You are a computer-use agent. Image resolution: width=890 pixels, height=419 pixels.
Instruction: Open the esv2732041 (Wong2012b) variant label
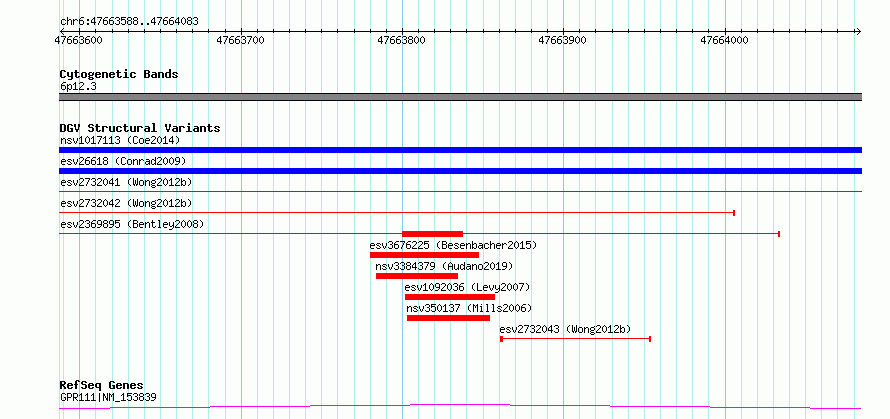127,182
